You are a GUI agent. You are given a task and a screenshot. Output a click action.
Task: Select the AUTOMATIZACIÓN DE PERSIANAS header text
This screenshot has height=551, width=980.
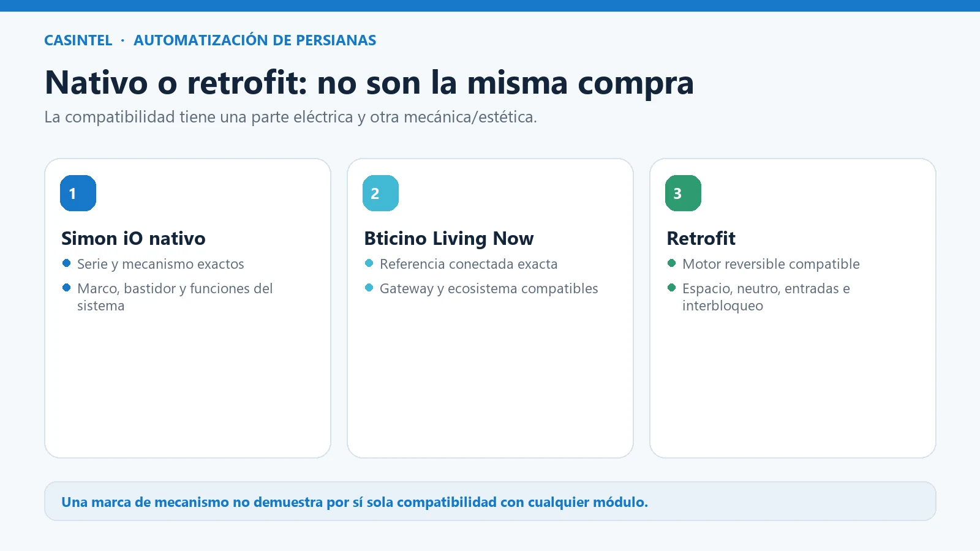pyautogui.click(x=255, y=40)
